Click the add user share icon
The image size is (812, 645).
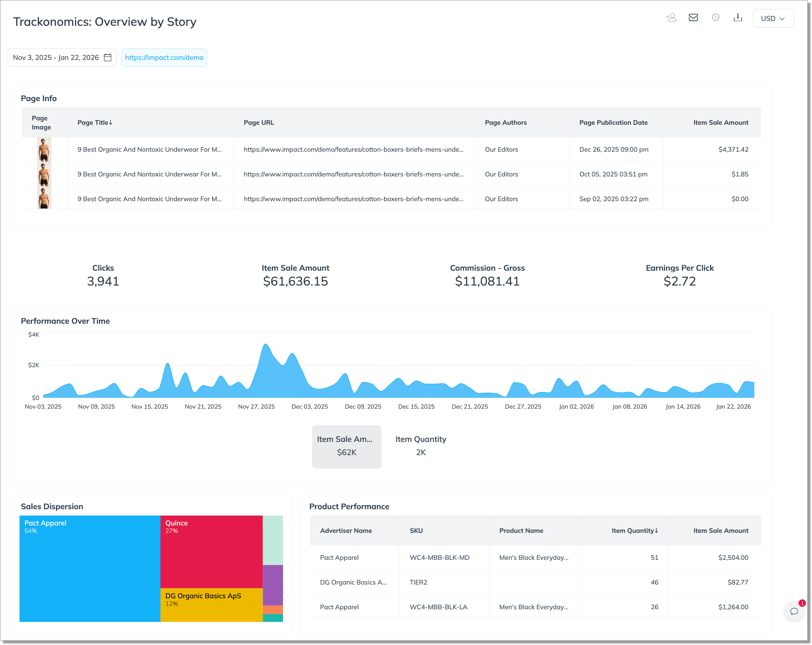[671, 18]
